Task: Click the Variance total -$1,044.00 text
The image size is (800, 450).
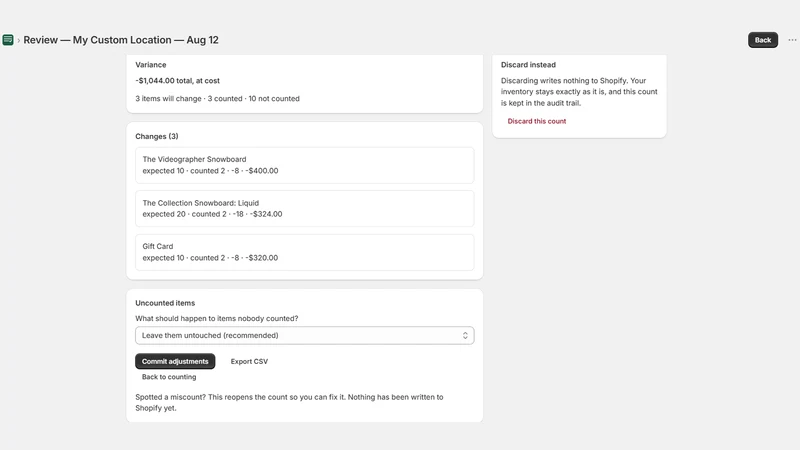Action: point(178,81)
